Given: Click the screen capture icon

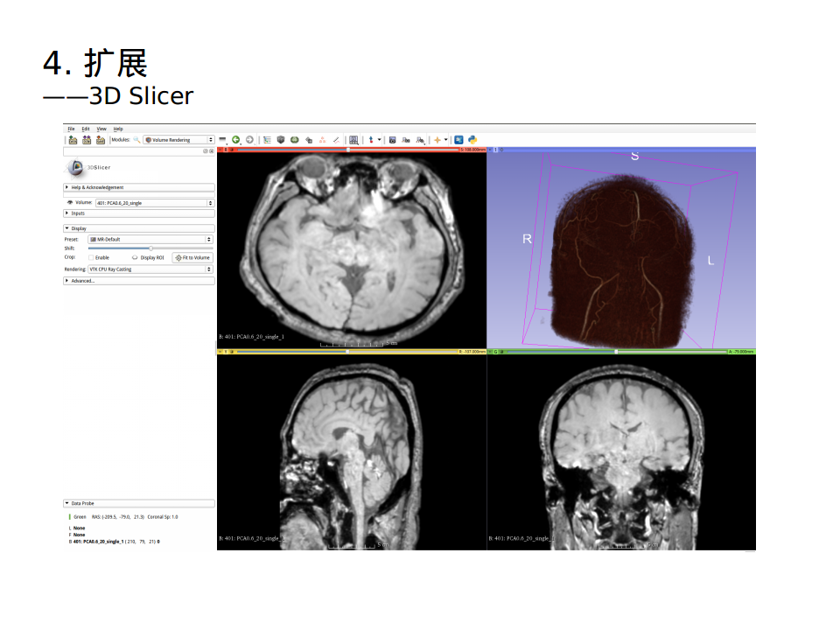Looking at the screenshot, I should (392, 140).
